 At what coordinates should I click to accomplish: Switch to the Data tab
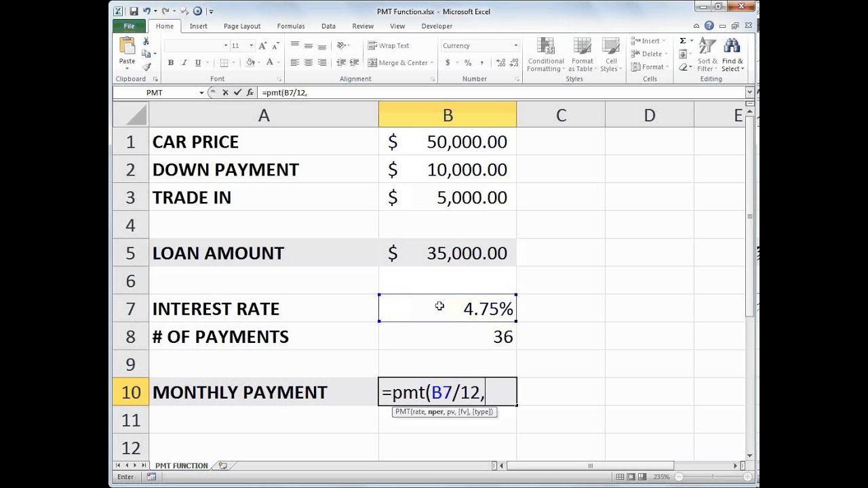pos(329,26)
